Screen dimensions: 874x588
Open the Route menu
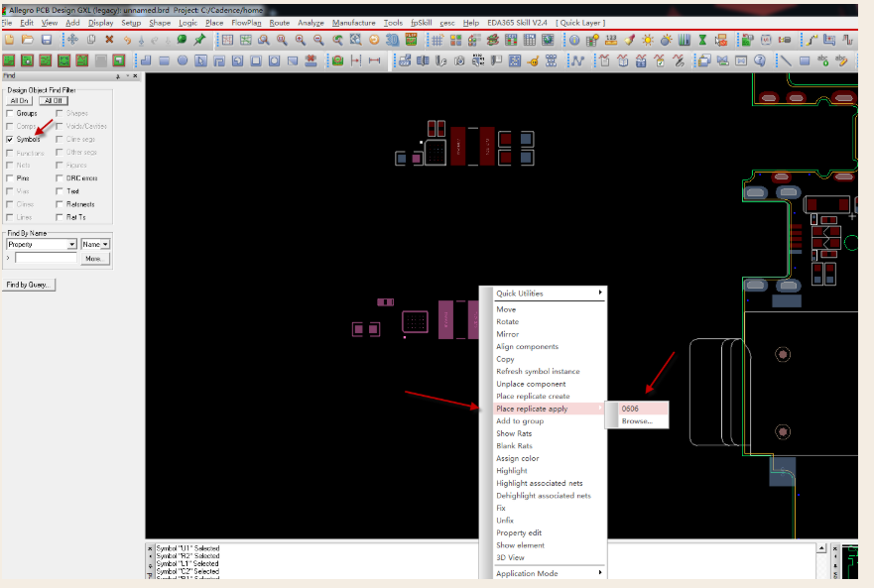279,23
